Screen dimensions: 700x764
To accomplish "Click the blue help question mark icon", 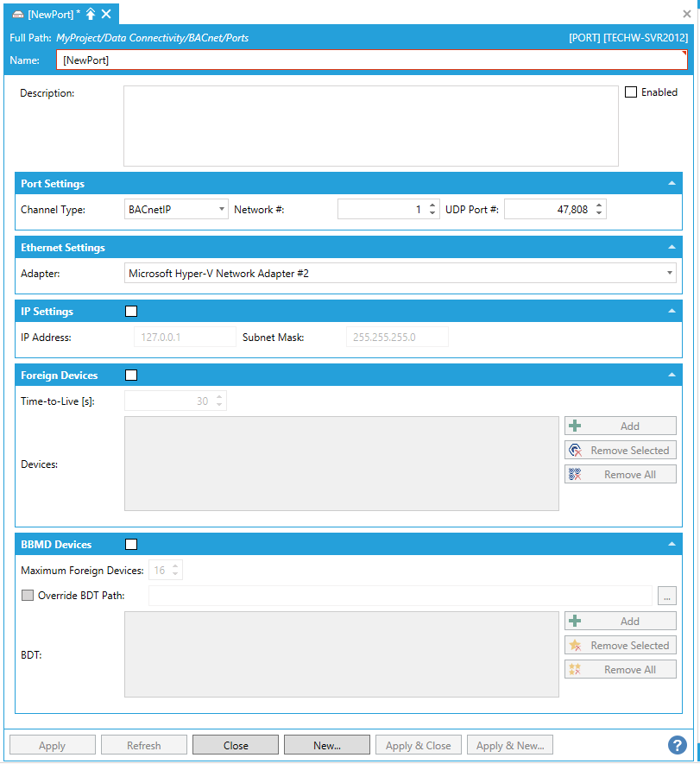I will click(677, 745).
